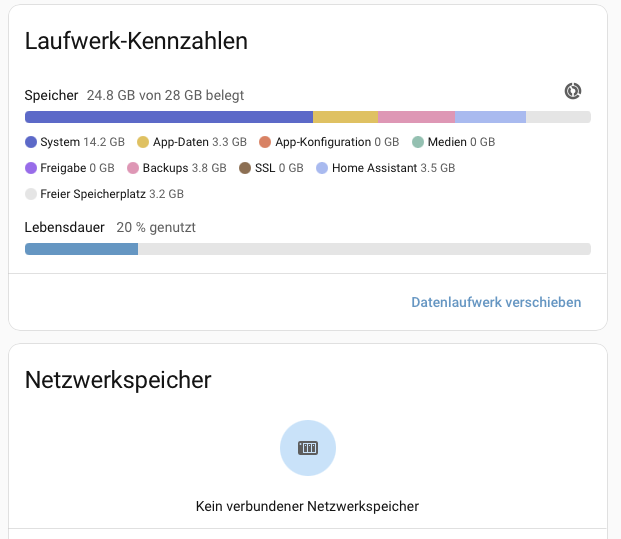Viewport: 621px width, 539px height.
Task: Click the Netzwerkspeicher card heading
Action: click(118, 380)
